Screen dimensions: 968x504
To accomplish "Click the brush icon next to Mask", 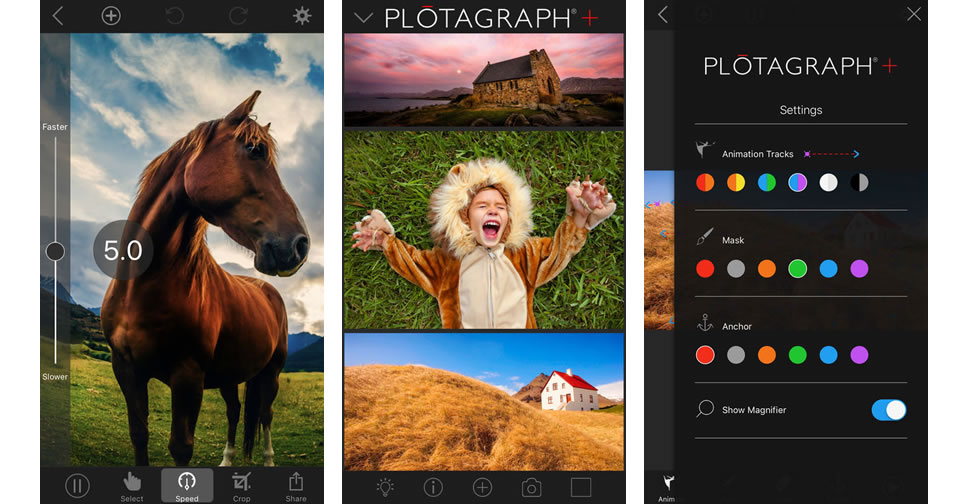I will point(705,237).
